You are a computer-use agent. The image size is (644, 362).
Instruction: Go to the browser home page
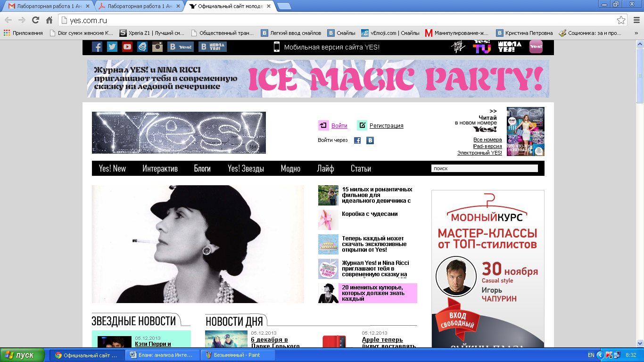coord(49,20)
